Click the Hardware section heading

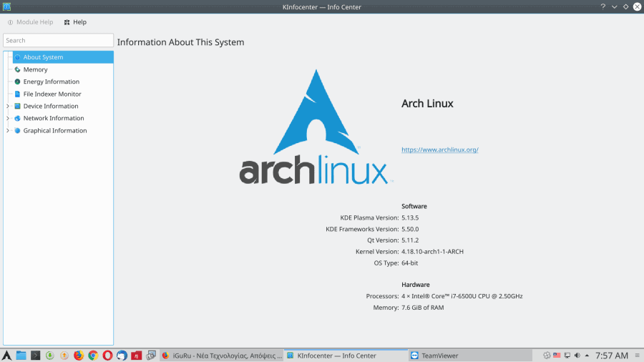point(416,285)
